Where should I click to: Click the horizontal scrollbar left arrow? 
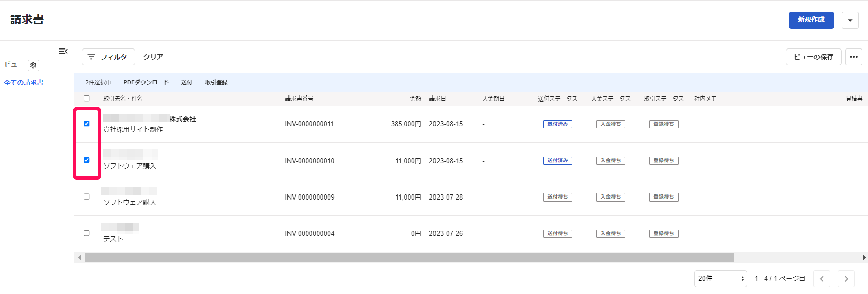(x=79, y=258)
